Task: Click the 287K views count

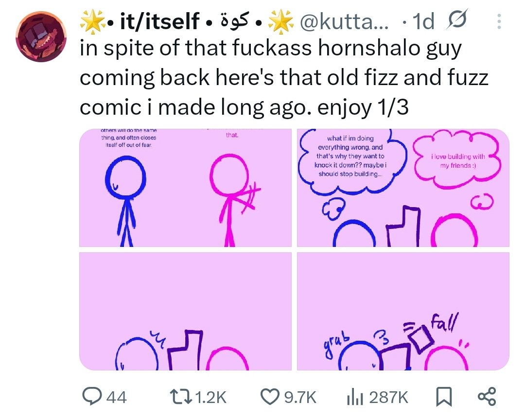Action: pos(388,397)
